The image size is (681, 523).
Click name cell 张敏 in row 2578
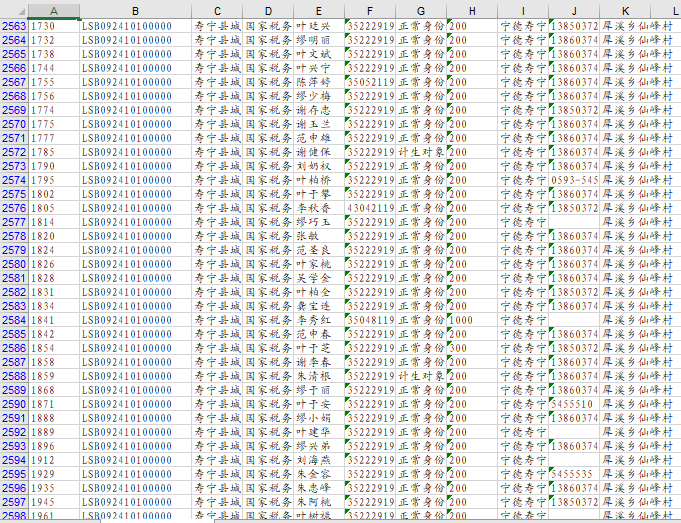coord(319,236)
